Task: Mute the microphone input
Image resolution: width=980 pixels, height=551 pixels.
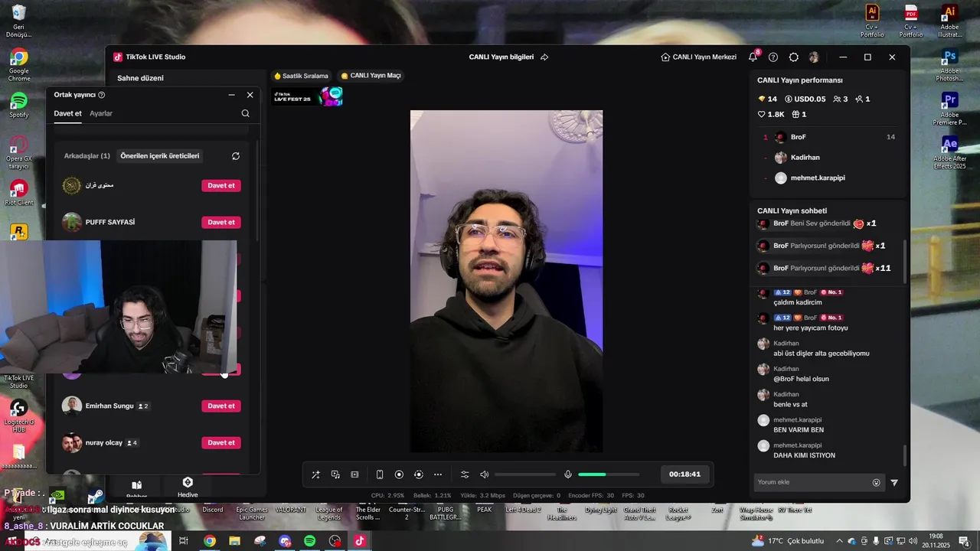Action: point(568,474)
